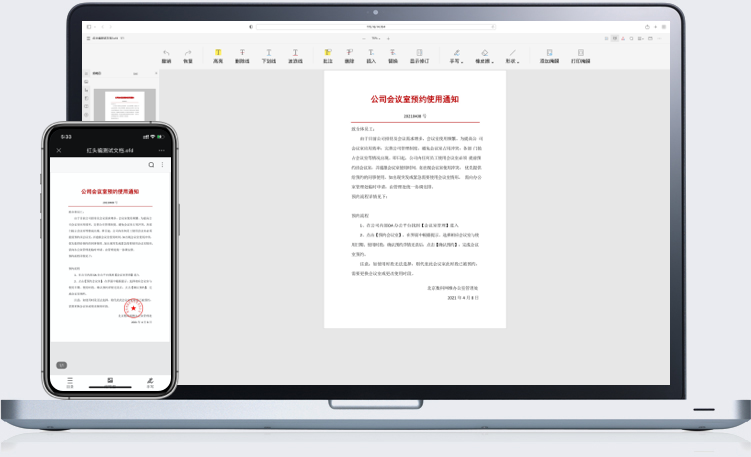
Task: Toggle 显示修订 show revisions
Action: pos(421,54)
